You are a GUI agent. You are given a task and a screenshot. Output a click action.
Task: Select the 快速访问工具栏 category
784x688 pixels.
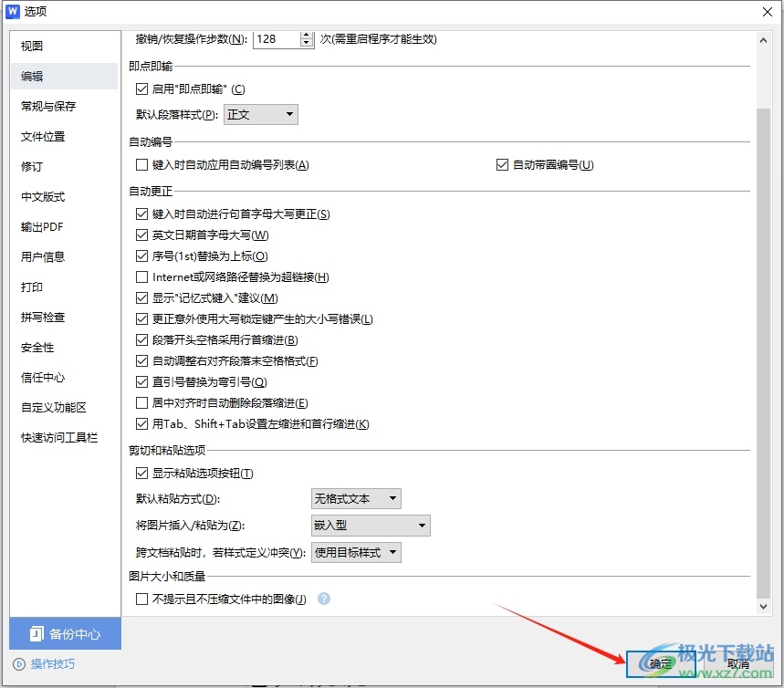(x=64, y=437)
